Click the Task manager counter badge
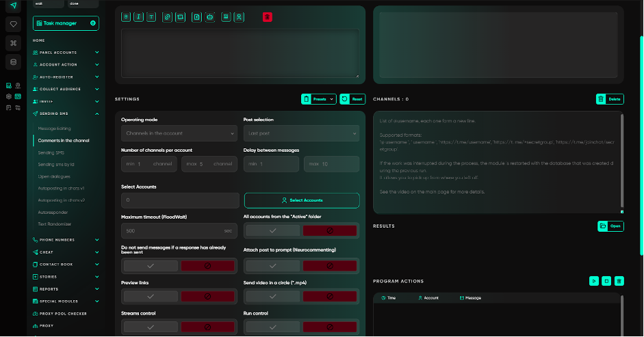644x337 pixels. click(x=93, y=23)
